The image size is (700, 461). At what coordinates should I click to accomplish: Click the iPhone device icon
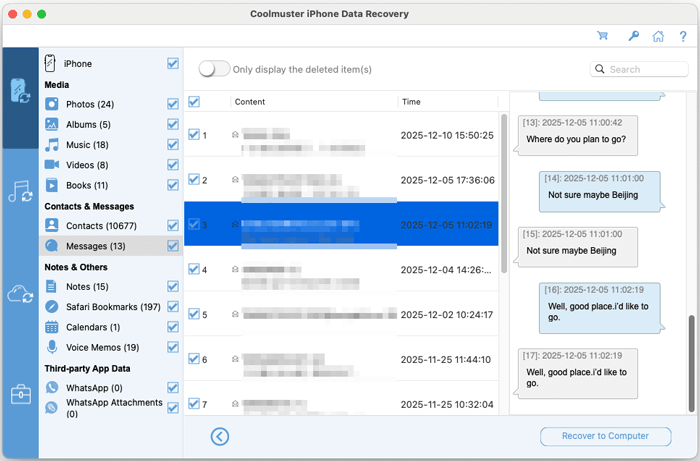coord(50,63)
